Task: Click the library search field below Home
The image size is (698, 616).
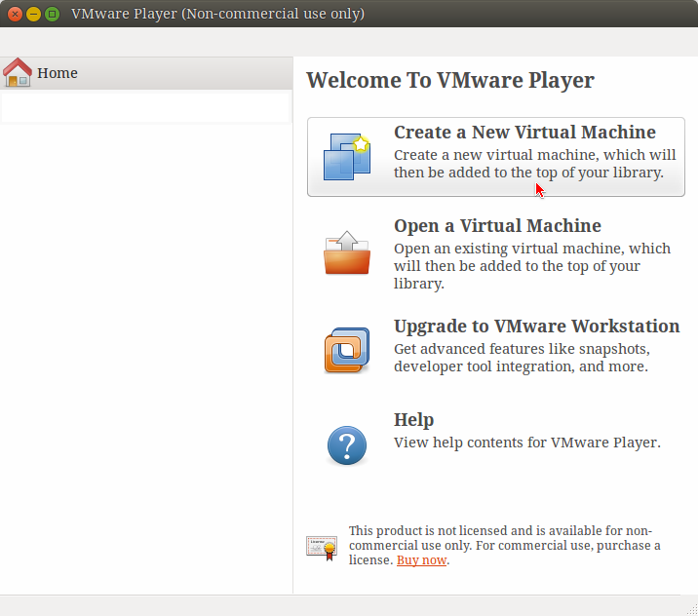Action: pos(146,107)
